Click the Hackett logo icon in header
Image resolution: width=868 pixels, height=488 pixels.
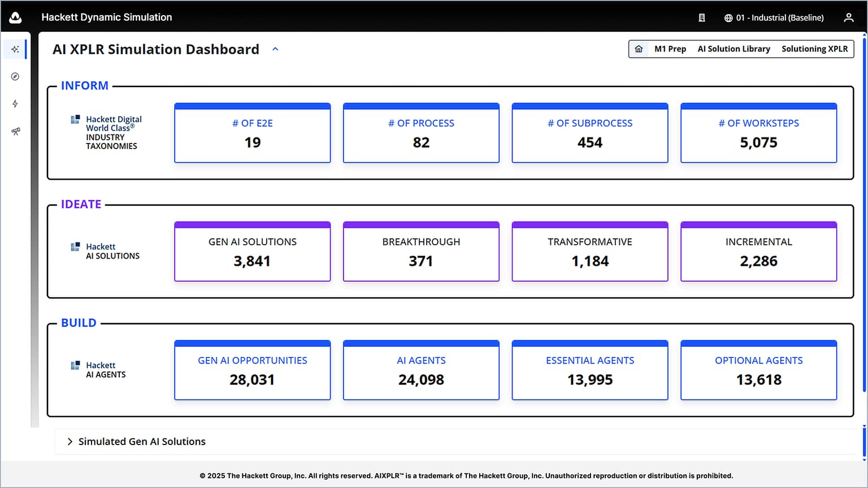click(16, 18)
